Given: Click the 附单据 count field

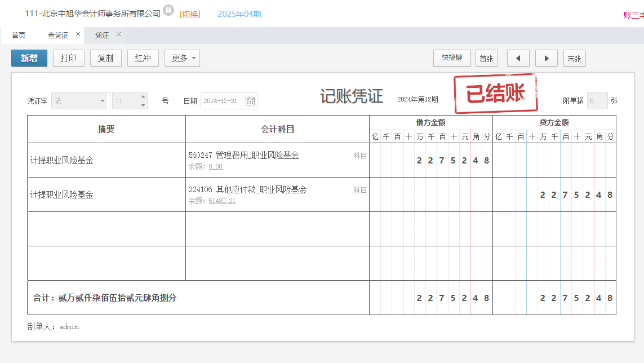Looking at the screenshot, I should [597, 101].
